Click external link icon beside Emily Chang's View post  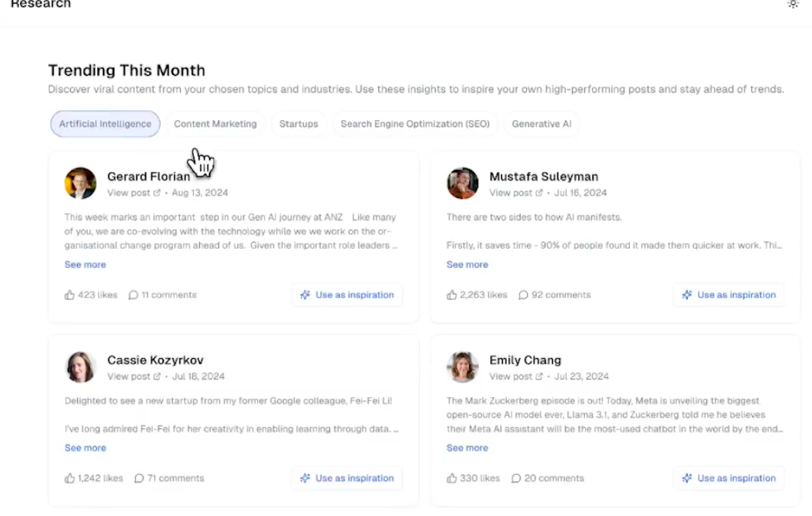tap(539, 376)
